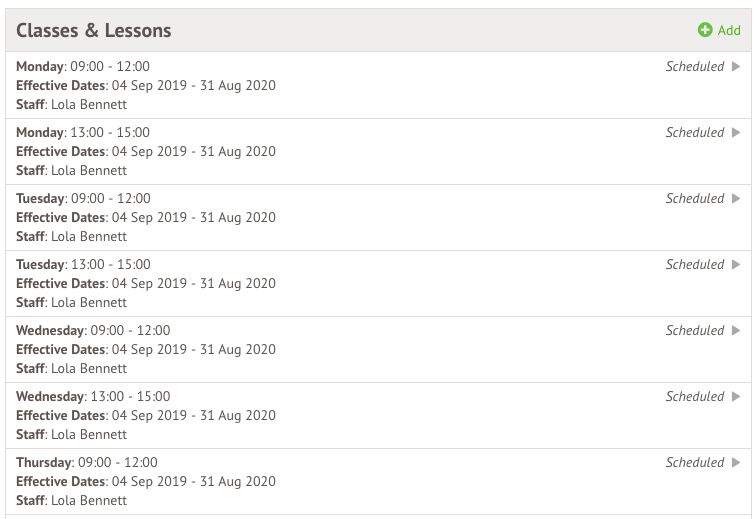
Task: Click Scheduled status on Wednesday 09:00 lesson
Action: point(694,331)
